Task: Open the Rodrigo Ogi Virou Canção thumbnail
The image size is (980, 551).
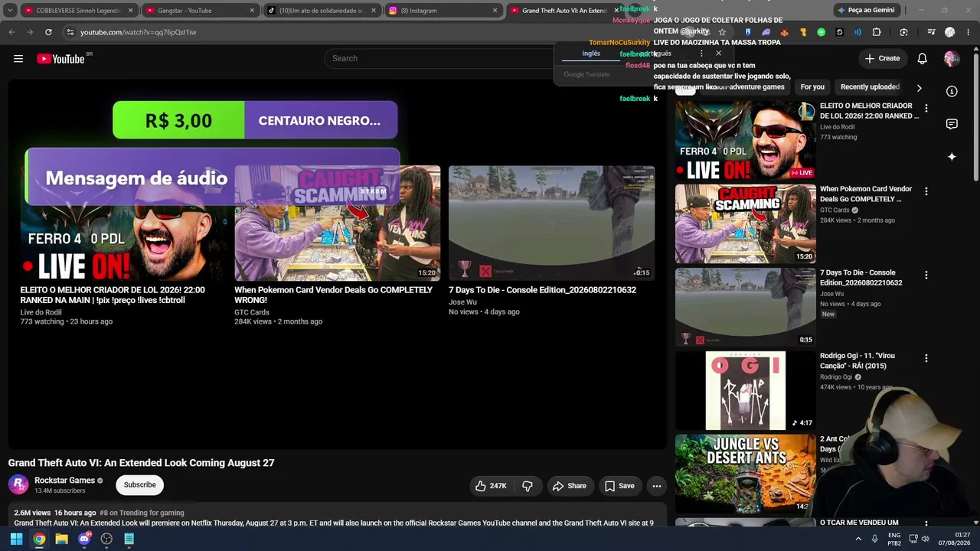Action: pyautogui.click(x=745, y=390)
